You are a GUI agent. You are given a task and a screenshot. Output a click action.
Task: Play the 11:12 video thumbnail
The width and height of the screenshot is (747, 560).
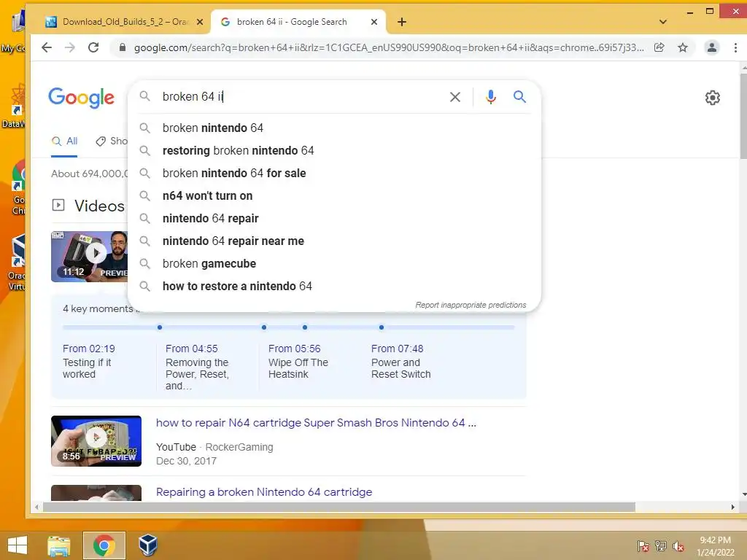pos(89,256)
